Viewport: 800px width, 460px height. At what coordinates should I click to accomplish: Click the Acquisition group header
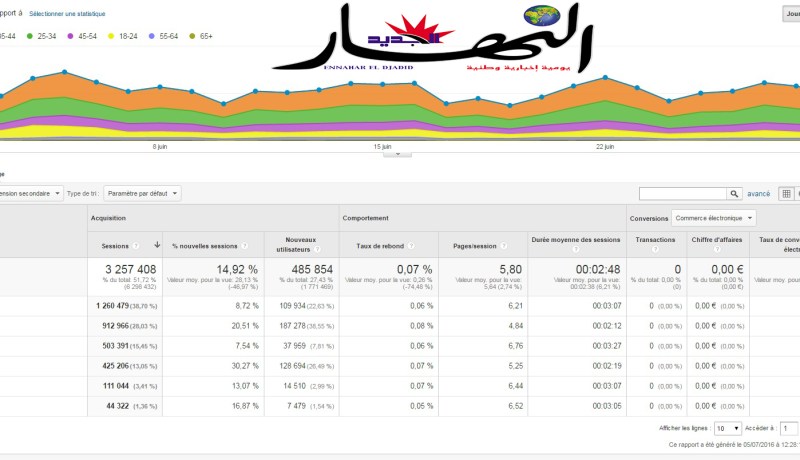pyautogui.click(x=108, y=218)
